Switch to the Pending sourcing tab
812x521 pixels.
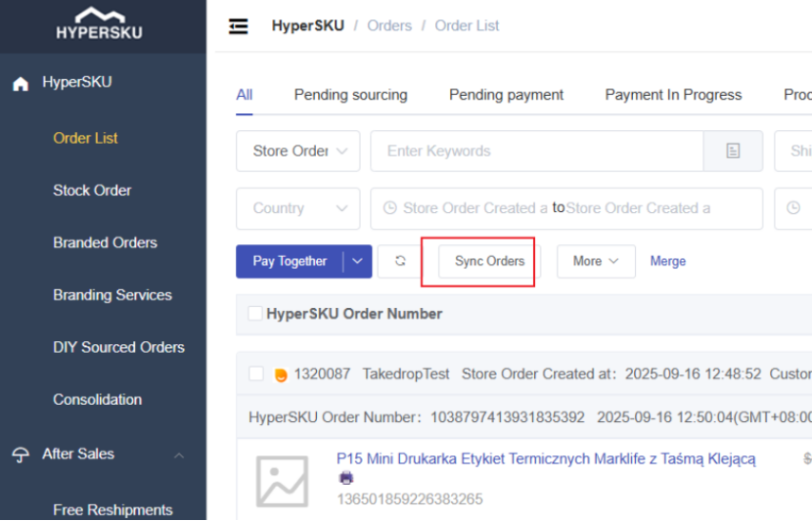click(x=350, y=95)
